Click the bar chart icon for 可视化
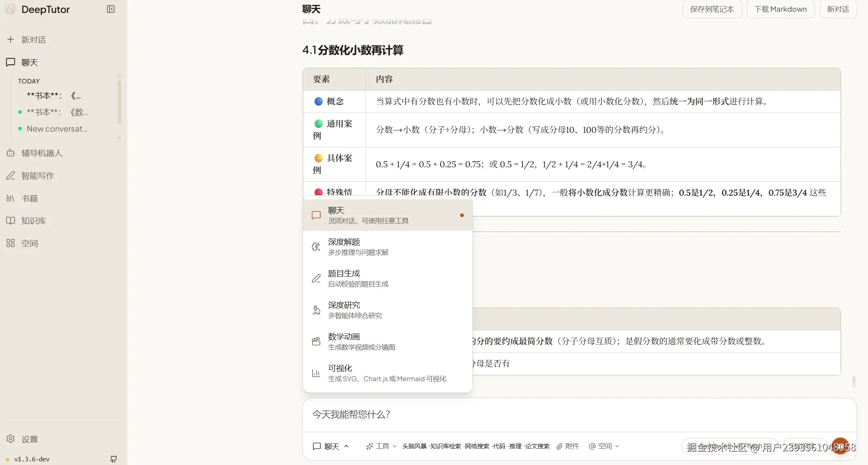 (x=316, y=373)
